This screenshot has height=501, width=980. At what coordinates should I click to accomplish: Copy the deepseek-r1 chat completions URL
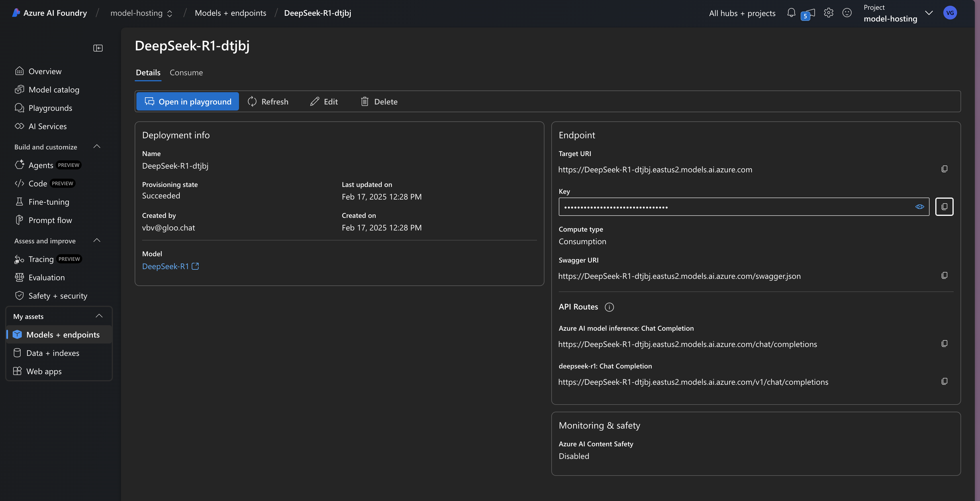pos(945,381)
